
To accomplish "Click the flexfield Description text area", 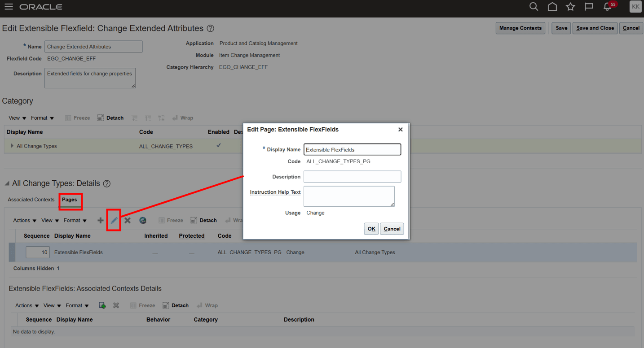I will tap(90, 78).
